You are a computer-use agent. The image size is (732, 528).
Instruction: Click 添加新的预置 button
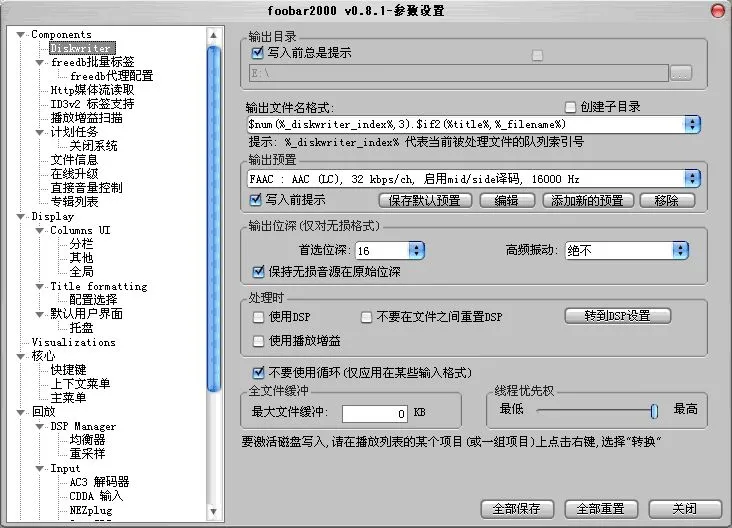[587, 201]
